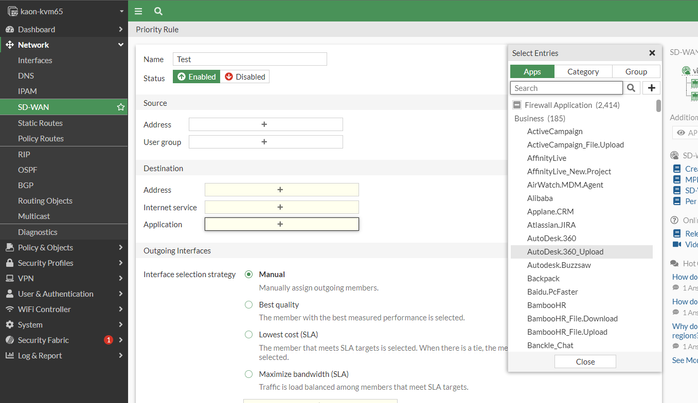
Task: Click the Security Fabric alert badge
Action: click(108, 340)
